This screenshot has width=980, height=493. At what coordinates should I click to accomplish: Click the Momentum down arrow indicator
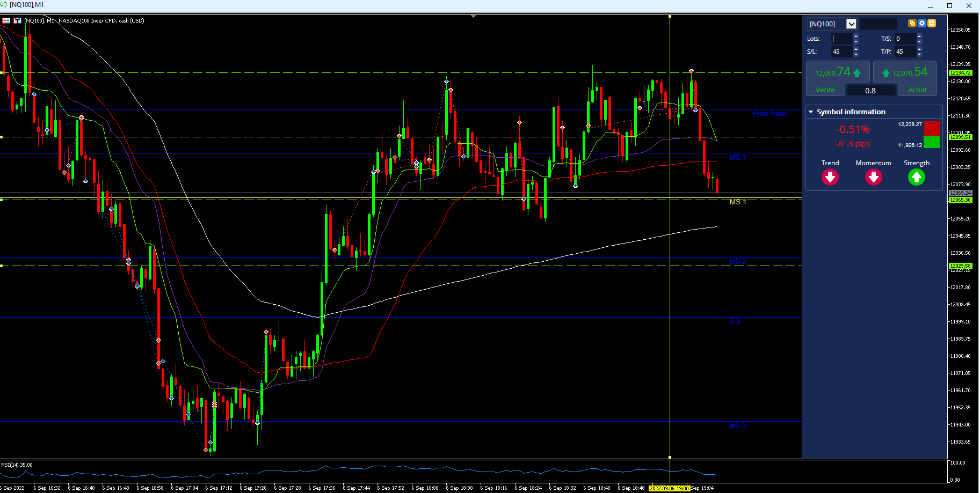point(874,177)
